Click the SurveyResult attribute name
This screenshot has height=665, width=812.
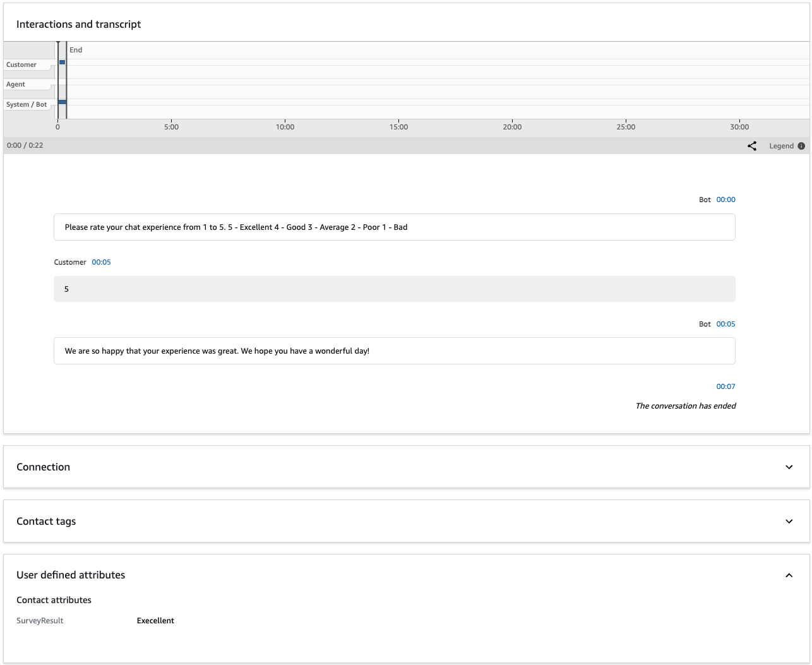click(x=39, y=620)
